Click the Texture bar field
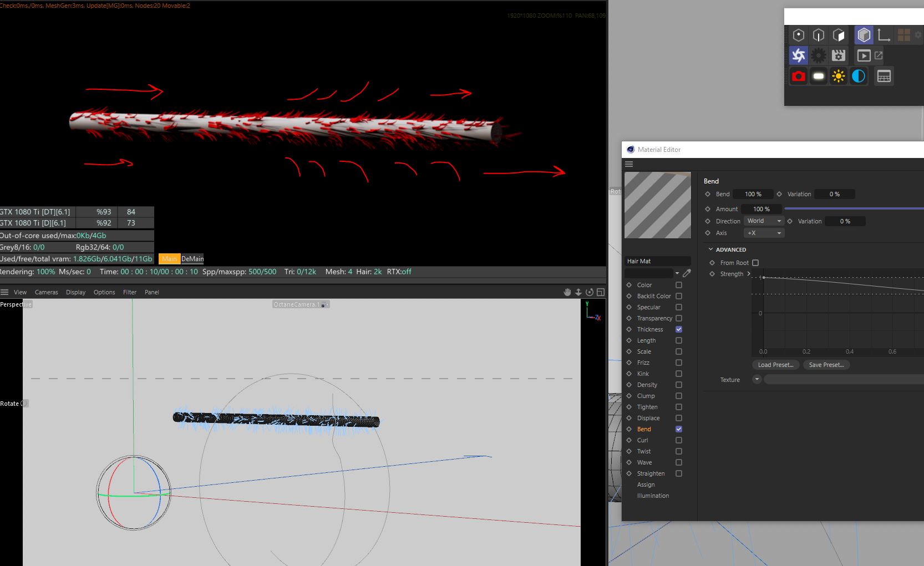This screenshot has width=924, height=566. pos(844,380)
